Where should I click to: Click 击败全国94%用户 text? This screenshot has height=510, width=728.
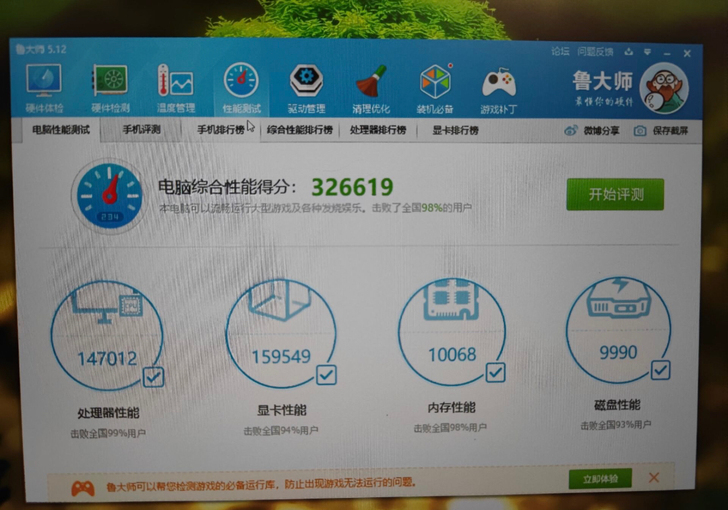(281, 431)
